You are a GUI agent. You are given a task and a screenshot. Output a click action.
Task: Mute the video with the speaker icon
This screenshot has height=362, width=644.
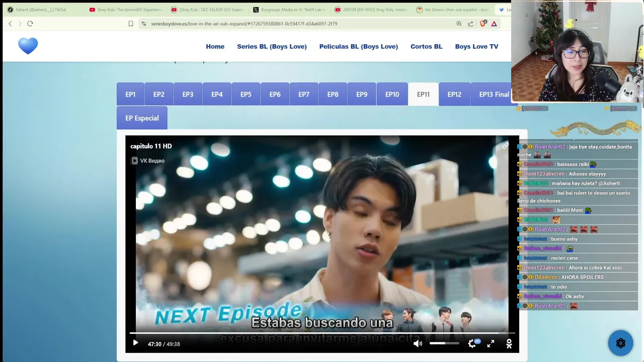pos(418,343)
